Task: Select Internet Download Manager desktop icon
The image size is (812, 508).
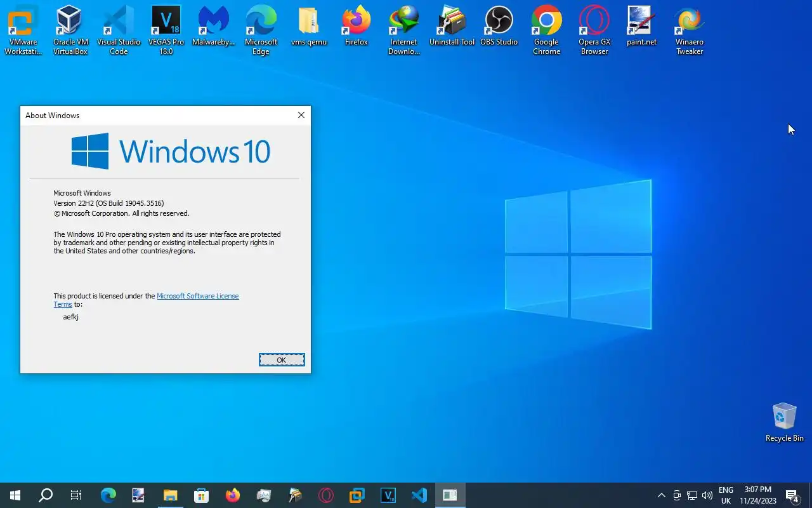Action: tap(404, 30)
